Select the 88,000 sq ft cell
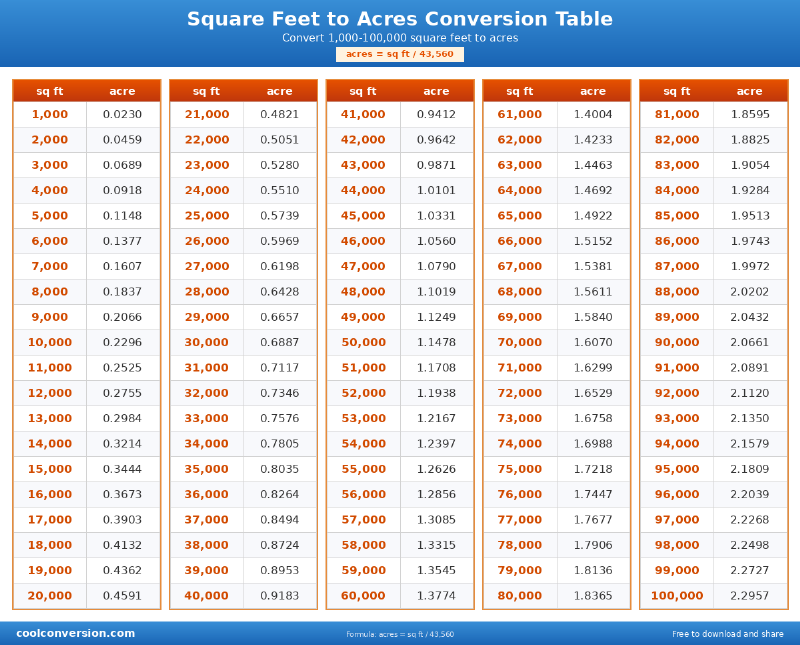 677,292
